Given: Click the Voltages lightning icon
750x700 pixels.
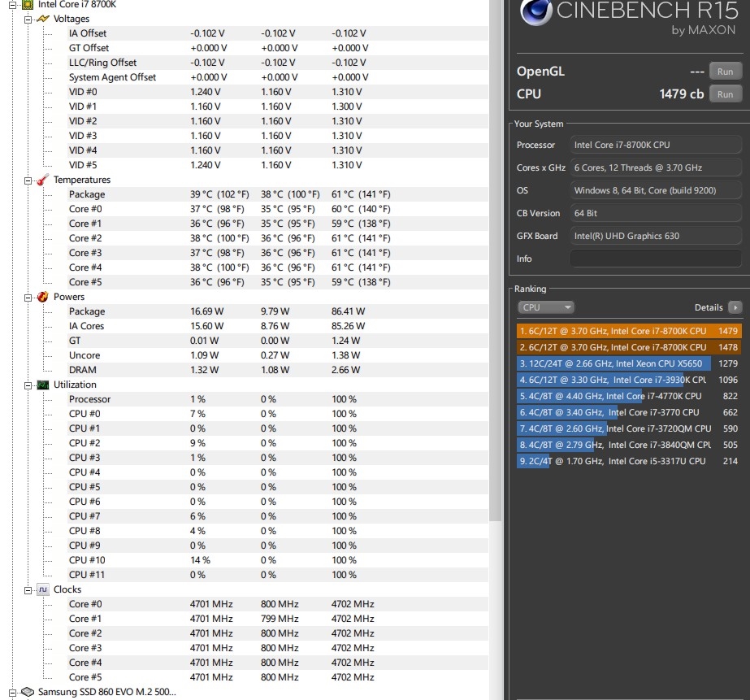Looking at the screenshot, I should tap(42, 20).
